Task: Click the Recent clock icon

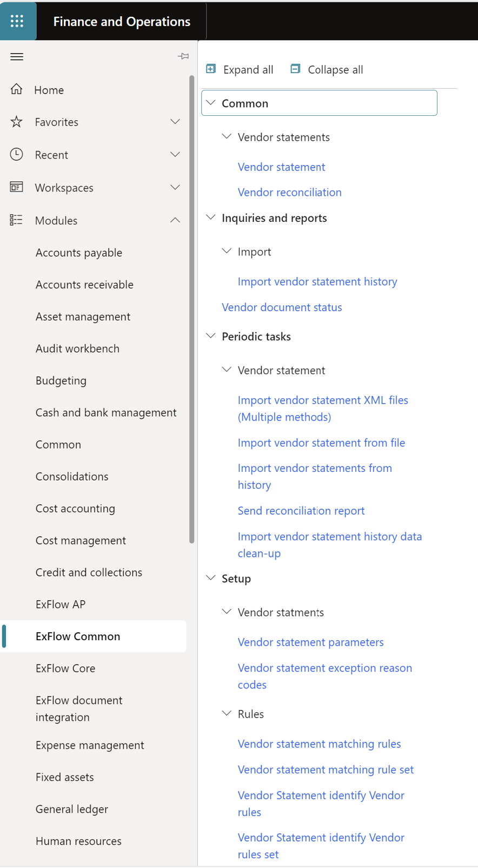Action: [x=17, y=154]
